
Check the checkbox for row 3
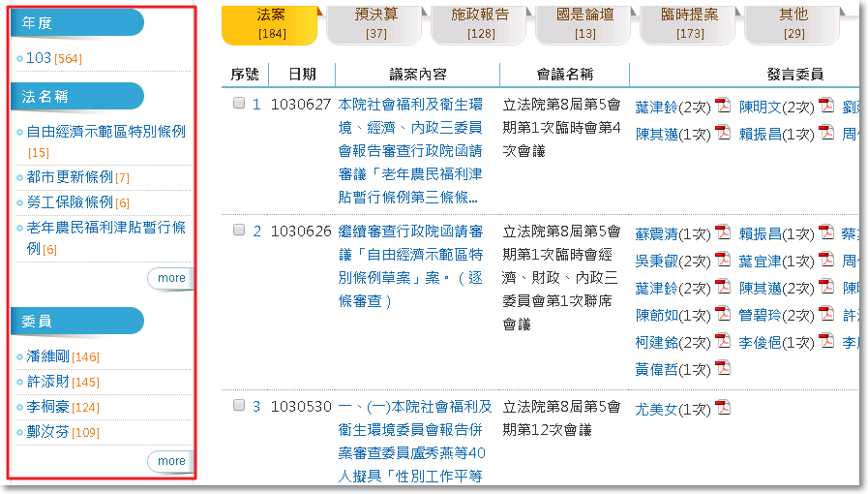click(239, 406)
